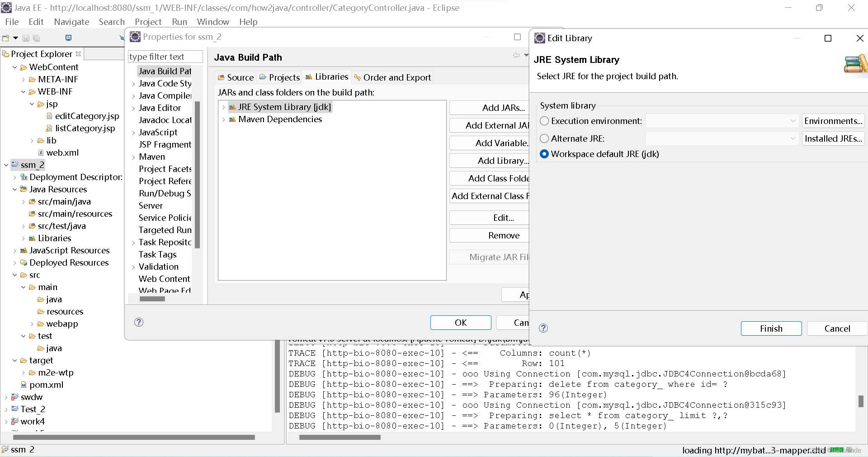
Task: Click the pom.xml file icon
Action: coord(24,385)
